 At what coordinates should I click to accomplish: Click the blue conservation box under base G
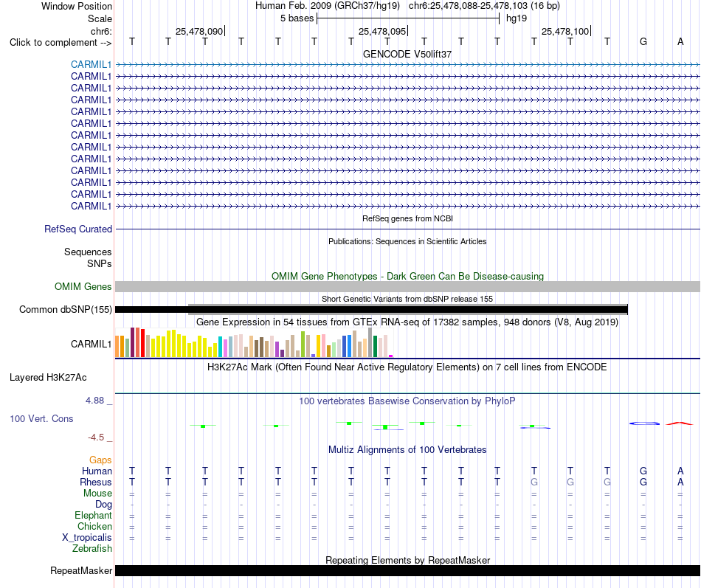[644, 423]
